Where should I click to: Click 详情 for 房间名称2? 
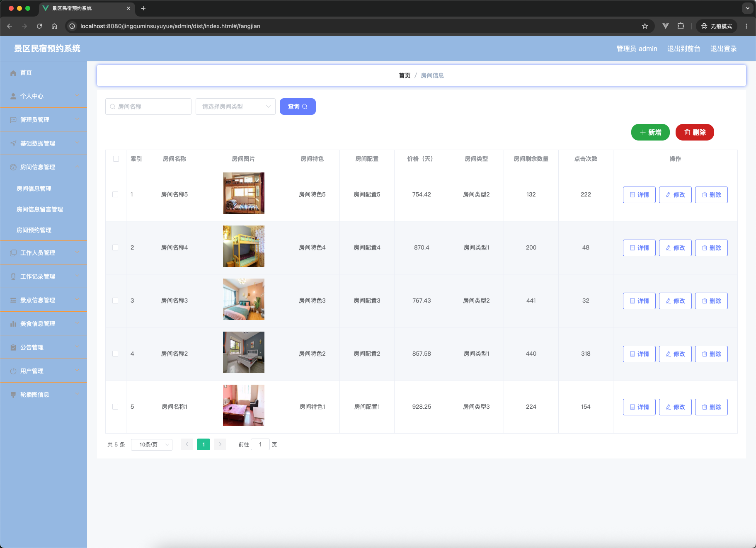pyautogui.click(x=639, y=354)
